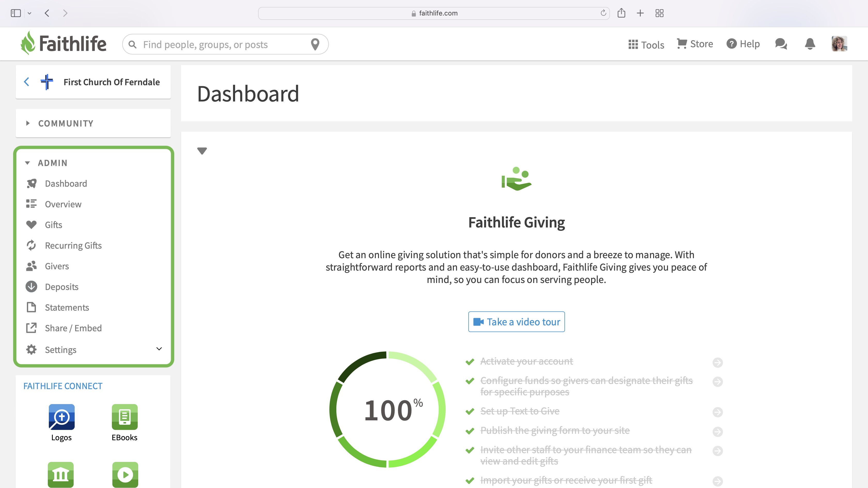The image size is (868, 488).
Task: Expand the COMMUNITY section
Action: [93, 123]
